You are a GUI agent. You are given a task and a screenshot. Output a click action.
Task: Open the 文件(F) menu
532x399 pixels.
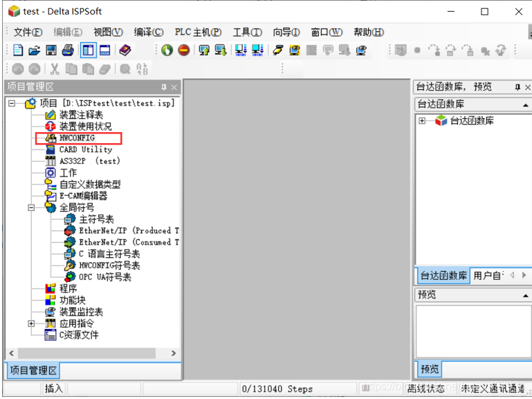28,33
